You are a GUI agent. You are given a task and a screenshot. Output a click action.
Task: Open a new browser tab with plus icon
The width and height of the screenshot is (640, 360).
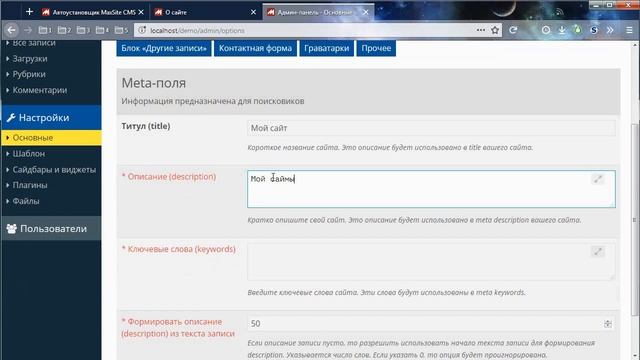point(29,12)
